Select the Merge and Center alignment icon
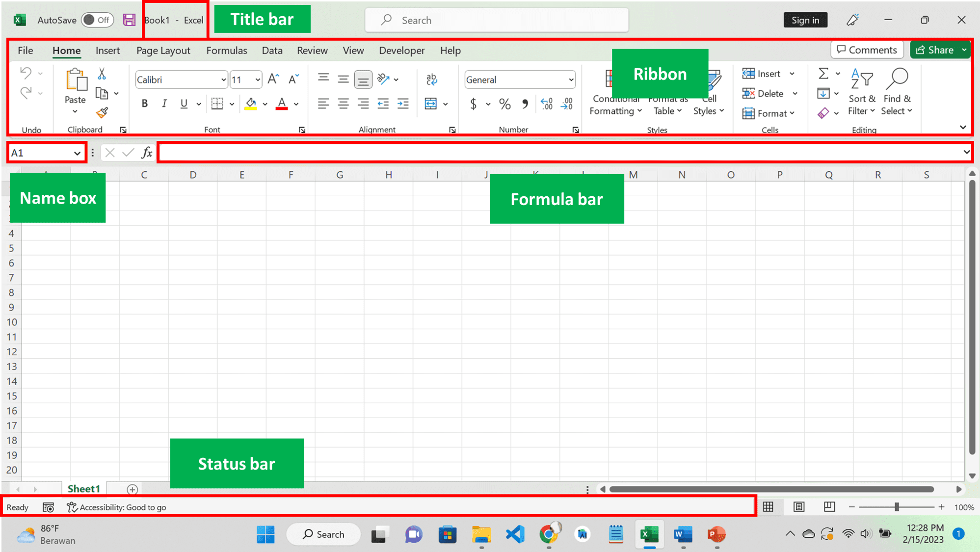 pos(430,104)
